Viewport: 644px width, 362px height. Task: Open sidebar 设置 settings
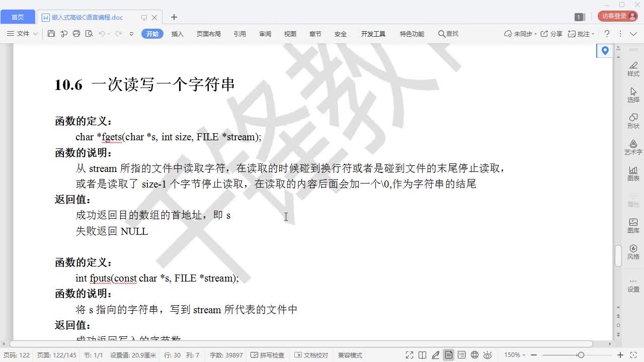click(633, 285)
